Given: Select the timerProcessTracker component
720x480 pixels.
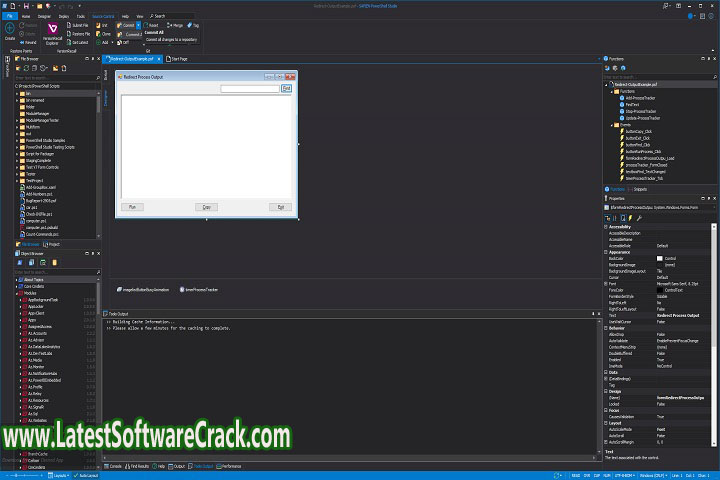Looking at the screenshot, I should [x=199, y=290].
